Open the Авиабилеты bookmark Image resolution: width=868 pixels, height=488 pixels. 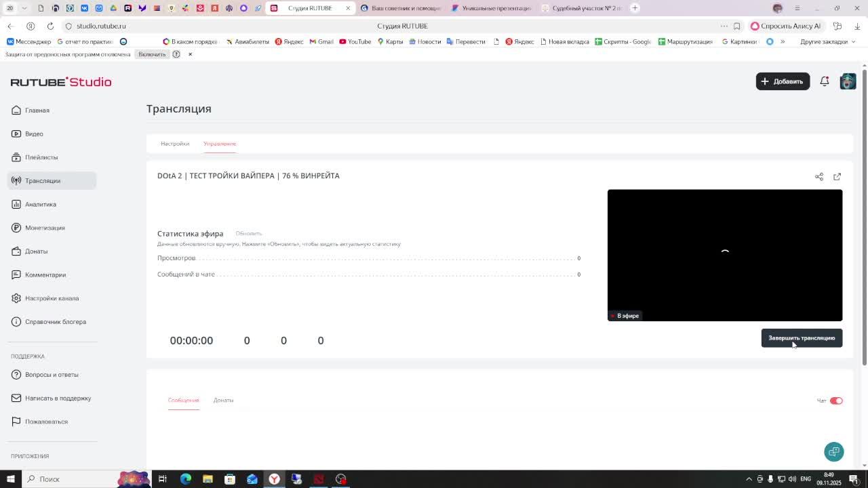(x=248, y=42)
